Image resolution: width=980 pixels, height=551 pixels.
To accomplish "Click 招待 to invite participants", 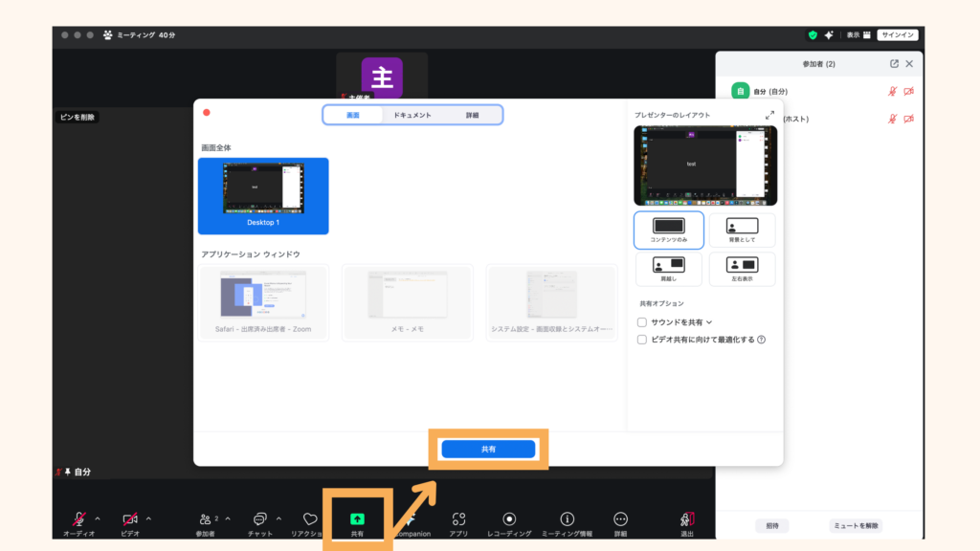I will tap(771, 525).
